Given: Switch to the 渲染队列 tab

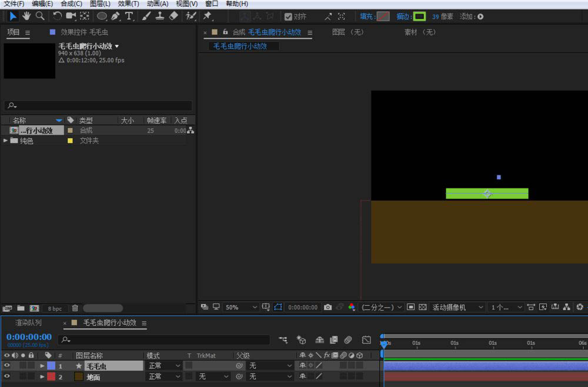Looking at the screenshot, I should click(x=28, y=323).
